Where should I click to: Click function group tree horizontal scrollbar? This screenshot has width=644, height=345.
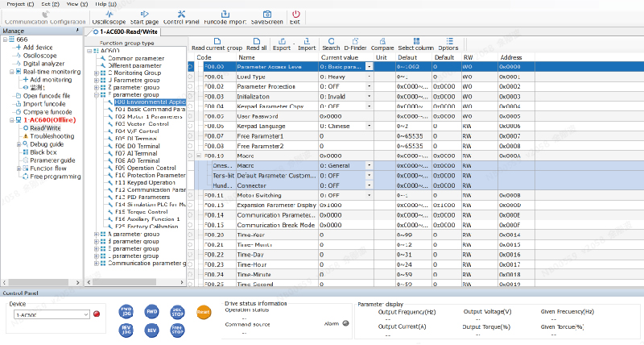click(136, 282)
